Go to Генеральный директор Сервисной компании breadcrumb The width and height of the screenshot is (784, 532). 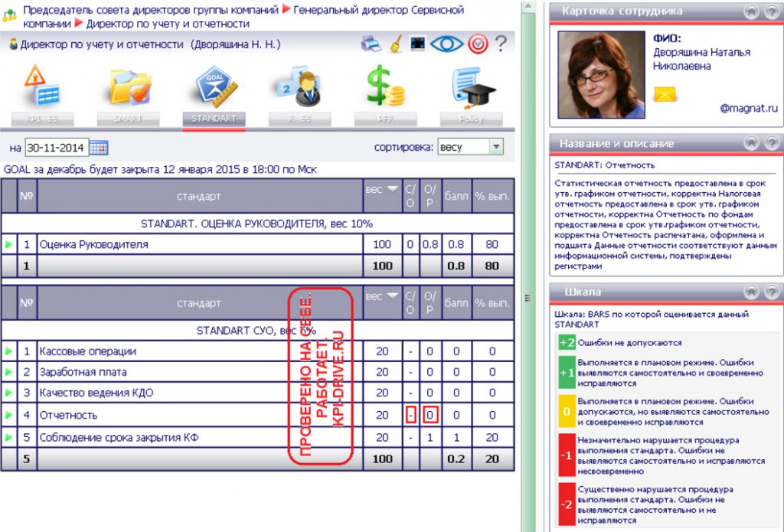coord(243,17)
